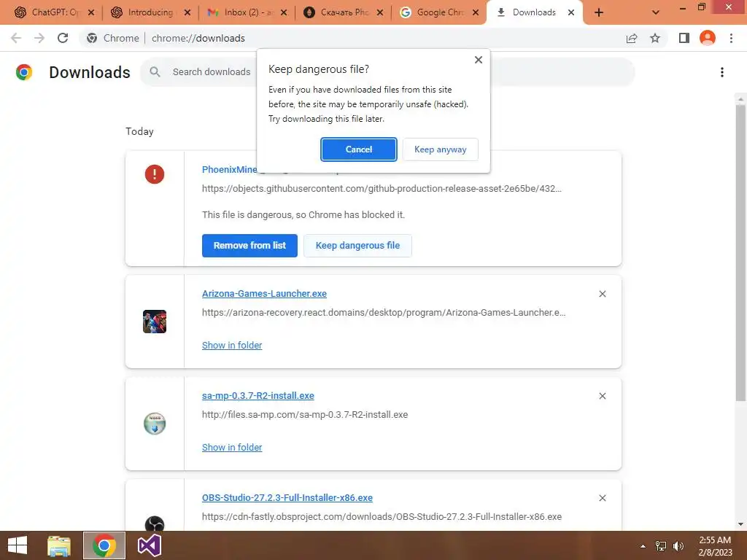Show Arizona-Games-Launcher.exe in folder

[x=232, y=345]
